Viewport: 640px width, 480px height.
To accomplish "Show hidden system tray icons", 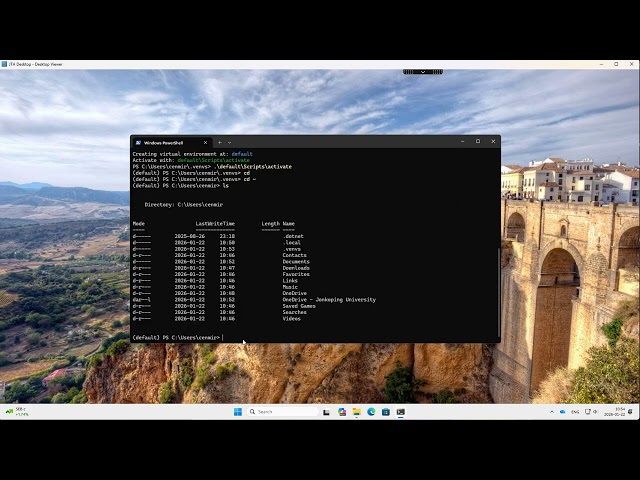I will point(552,412).
